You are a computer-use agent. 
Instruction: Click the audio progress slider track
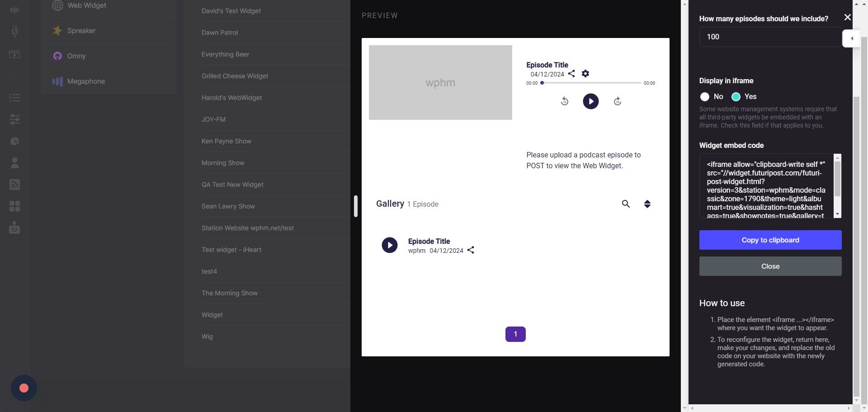point(591,83)
